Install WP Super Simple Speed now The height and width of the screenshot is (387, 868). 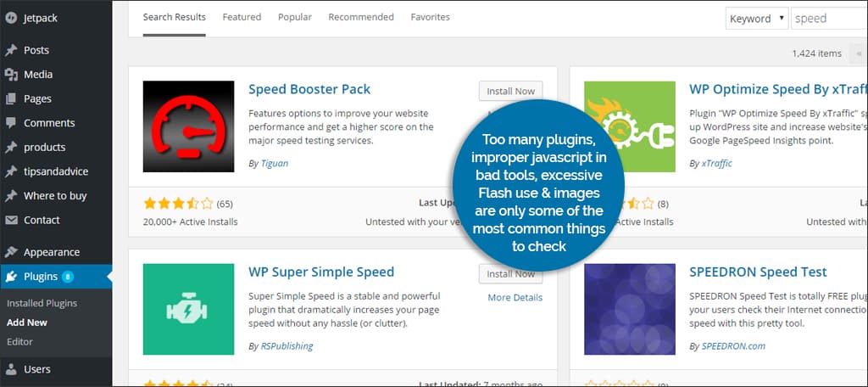510,274
